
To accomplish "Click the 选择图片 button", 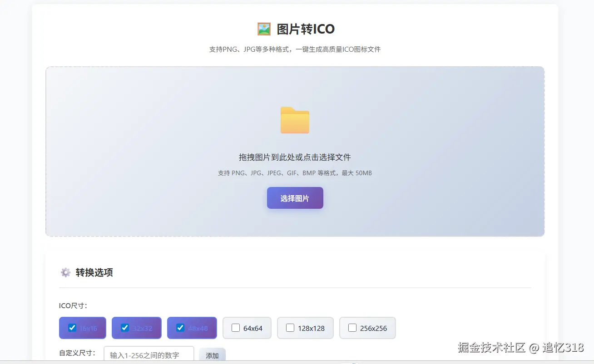I will pyautogui.click(x=295, y=198).
